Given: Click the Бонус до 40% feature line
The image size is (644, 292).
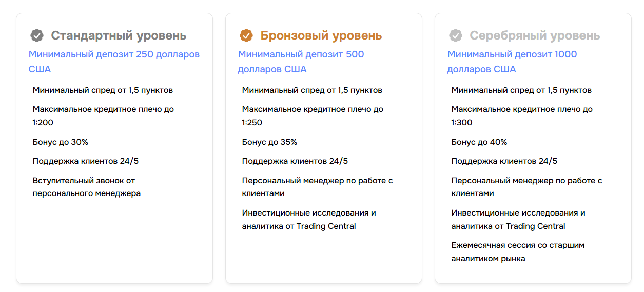Looking at the screenshot, I should pyautogui.click(x=479, y=142).
